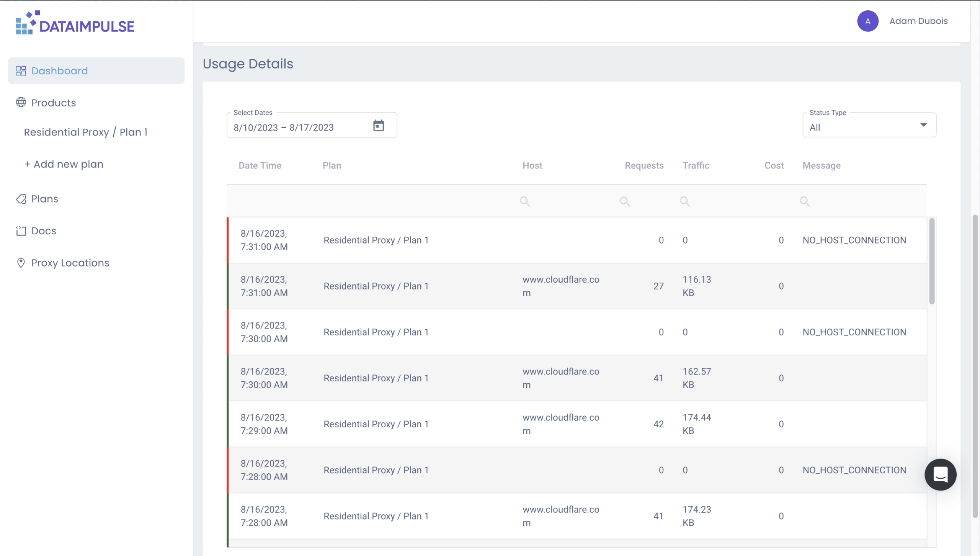
Task: Click Plan cell in 174.23 KB row
Action: (x=376, y=516)
